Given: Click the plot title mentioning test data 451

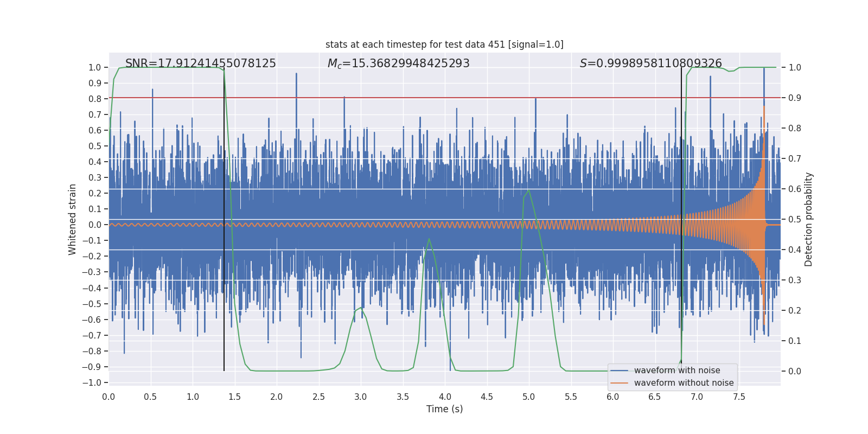Looking at the screenshot, I should tap(444, 44).
